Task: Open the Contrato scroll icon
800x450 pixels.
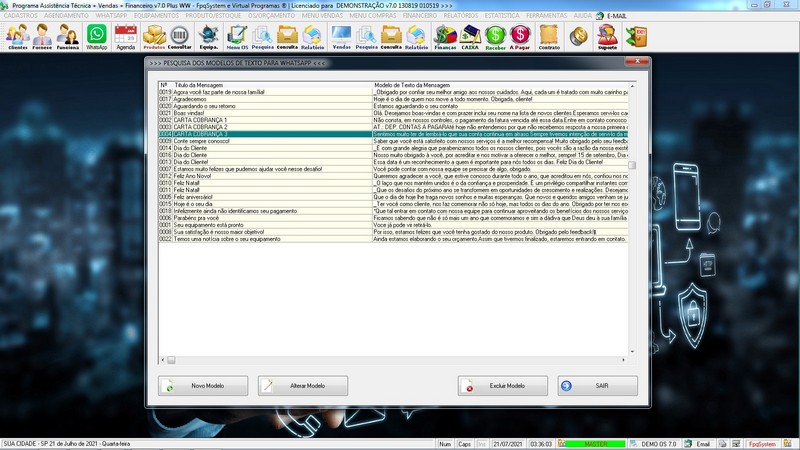Action: click(x=549, y=37)
